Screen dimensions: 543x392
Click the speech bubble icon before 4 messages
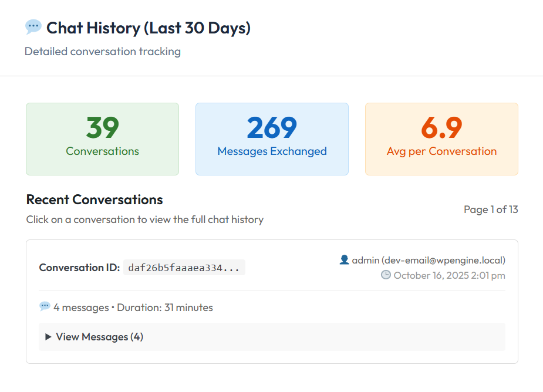45,307
